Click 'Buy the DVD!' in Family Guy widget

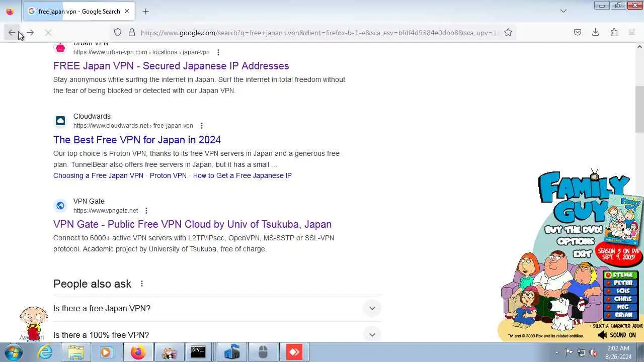pyautogui.click(x=574, y=230)
